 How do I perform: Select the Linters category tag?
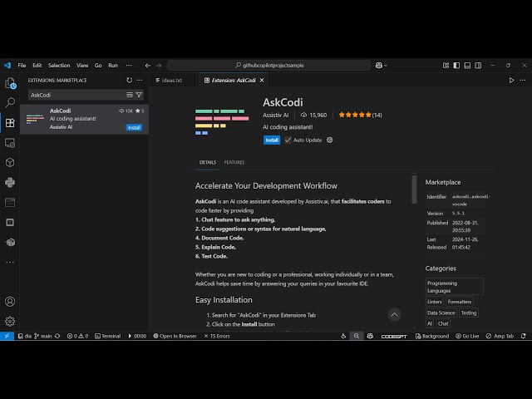(x=435, y=302)
